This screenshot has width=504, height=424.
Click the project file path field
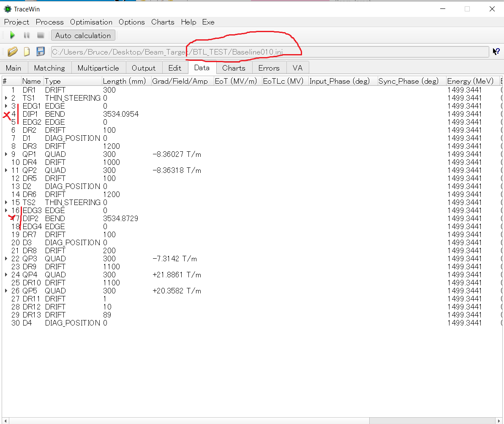(270, 52)
